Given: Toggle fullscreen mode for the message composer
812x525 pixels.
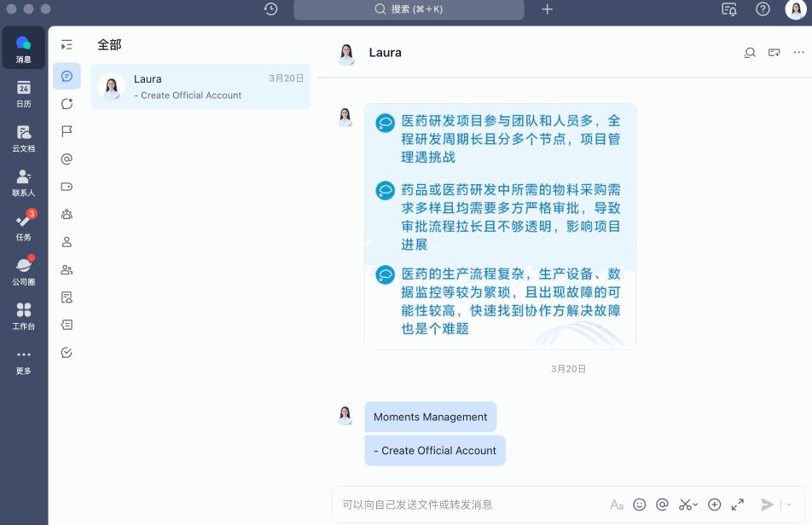Looking at the screenshot, I should click(x=737, y=504).
